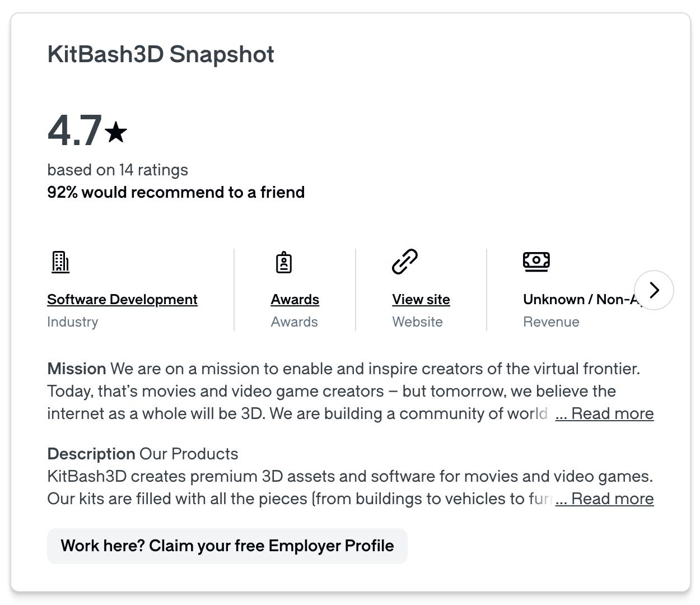Screen dimensions: 700x605
Task: Click the star rating icon
Action: pyautogui.click(x=116, y=132)
